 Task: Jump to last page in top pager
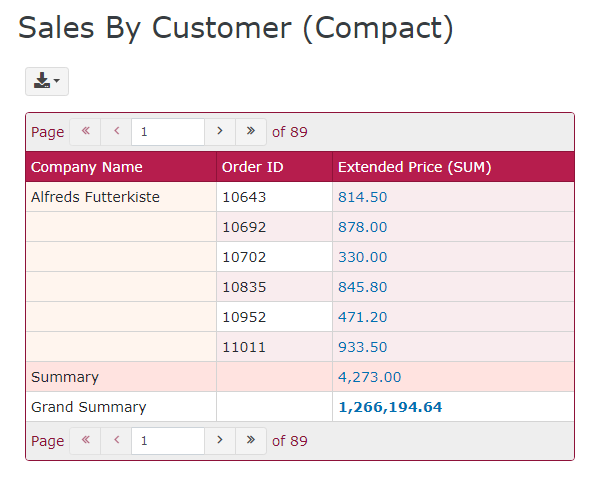coord(251,131)
